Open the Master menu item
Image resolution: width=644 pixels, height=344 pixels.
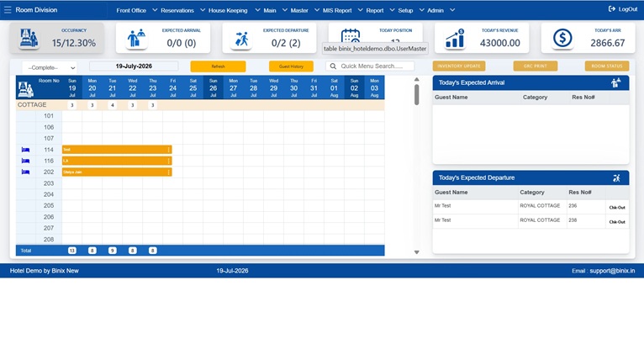[299, 10]
